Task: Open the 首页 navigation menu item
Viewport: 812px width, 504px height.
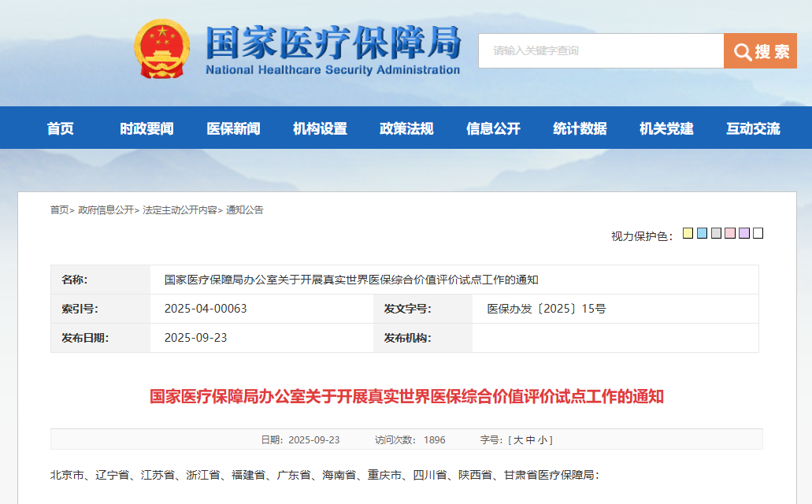Action: tap(61, 128)
